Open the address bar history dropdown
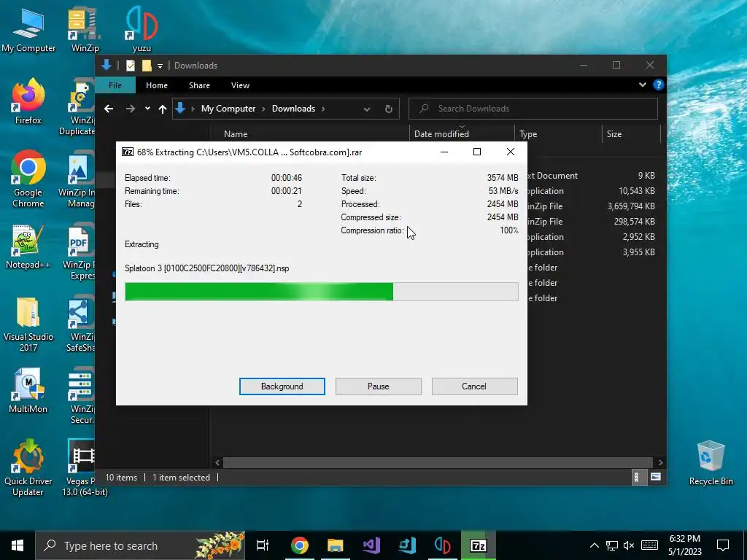 click(367, 109)
